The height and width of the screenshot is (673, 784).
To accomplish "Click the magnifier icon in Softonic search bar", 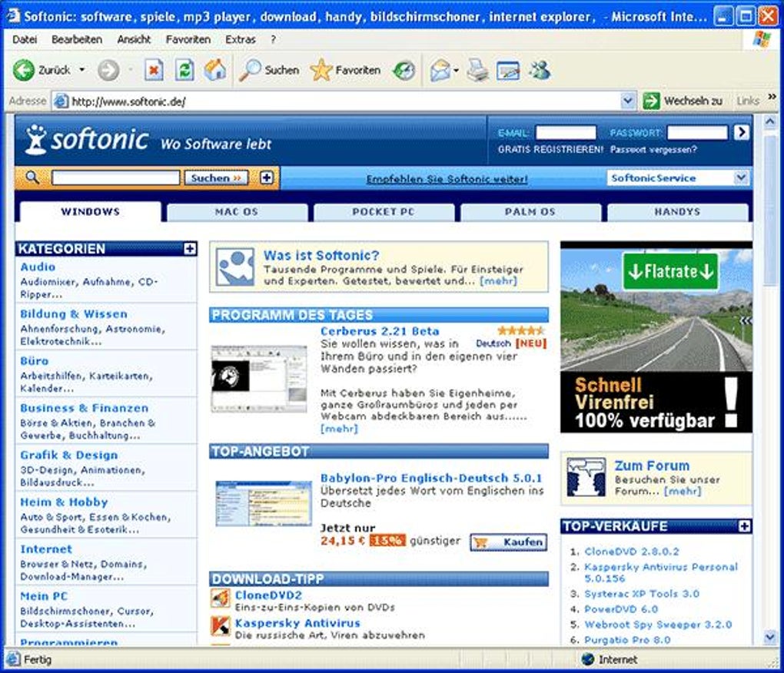I will tap(32, 177).
